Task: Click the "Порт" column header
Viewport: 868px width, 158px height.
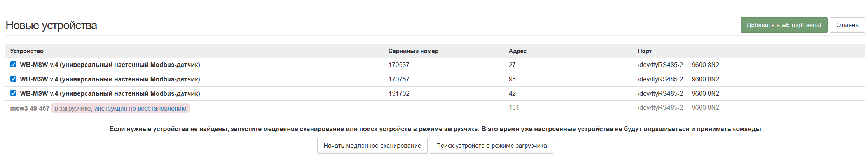Action: pyautogui.click(x=644, y=51)
